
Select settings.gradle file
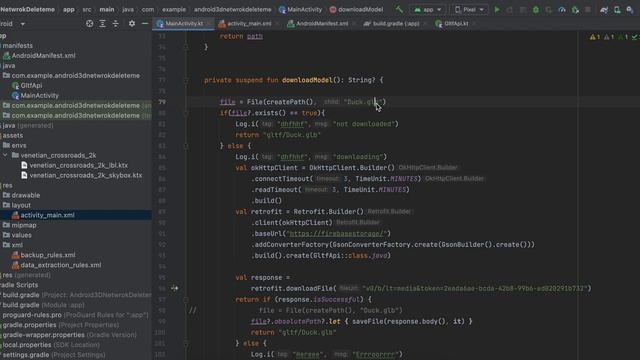26,355
